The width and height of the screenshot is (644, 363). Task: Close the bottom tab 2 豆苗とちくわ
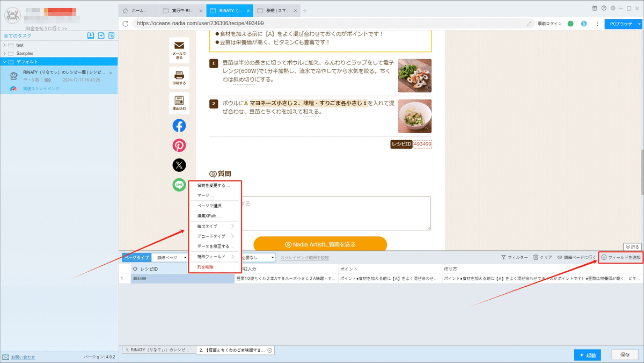(269, 350)
